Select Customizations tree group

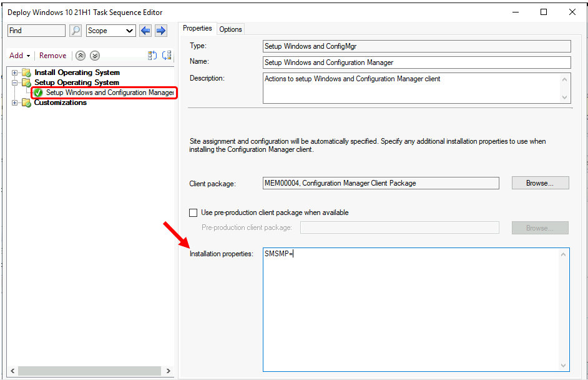point(61,102)
